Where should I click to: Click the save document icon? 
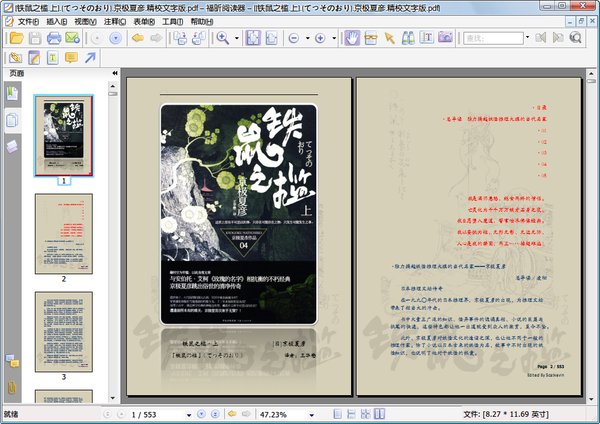pyautogui.click(x=33, y=38)
